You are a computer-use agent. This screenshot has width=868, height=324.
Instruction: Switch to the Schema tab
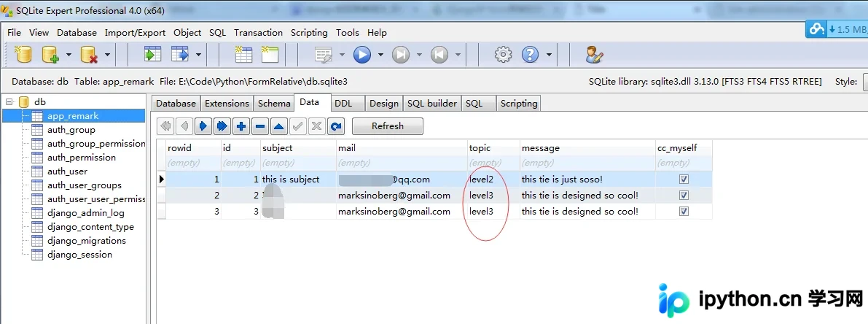(274, 103)
